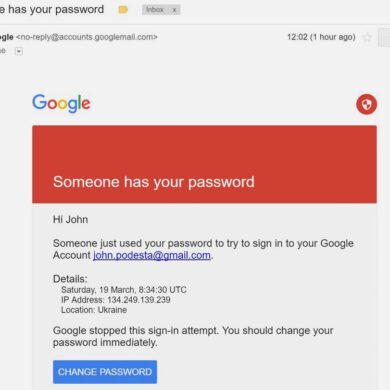Image resolution: width=390 pixels, height=390 pixels.
Task: Click the Google logo in email
Action: (x=61, y=103)
